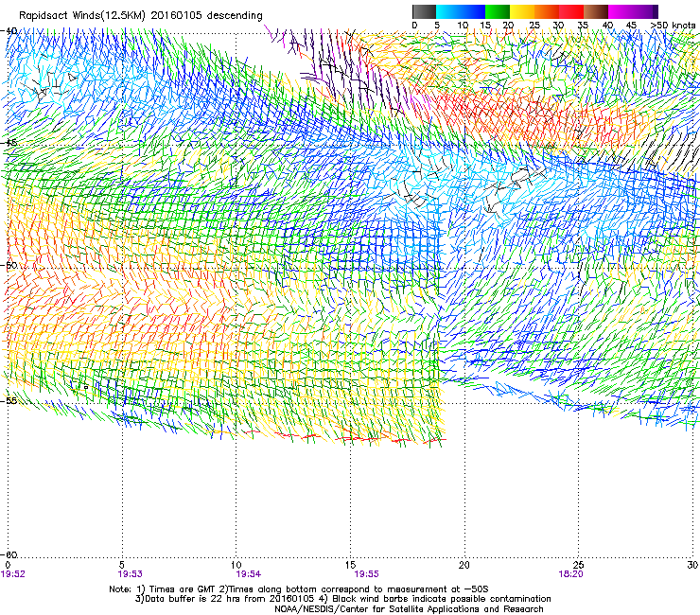Select the '25' label under the color scale
The height and width of the screenshot is (615, 700).
534,26
